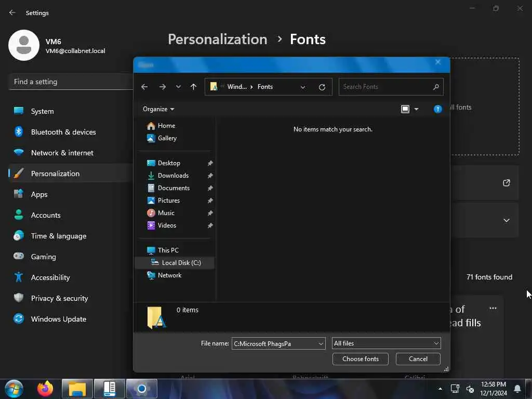Viewport: 532px width, 399px height.
Task: Close the Open file dialog
Action: [x=437, y=62]
